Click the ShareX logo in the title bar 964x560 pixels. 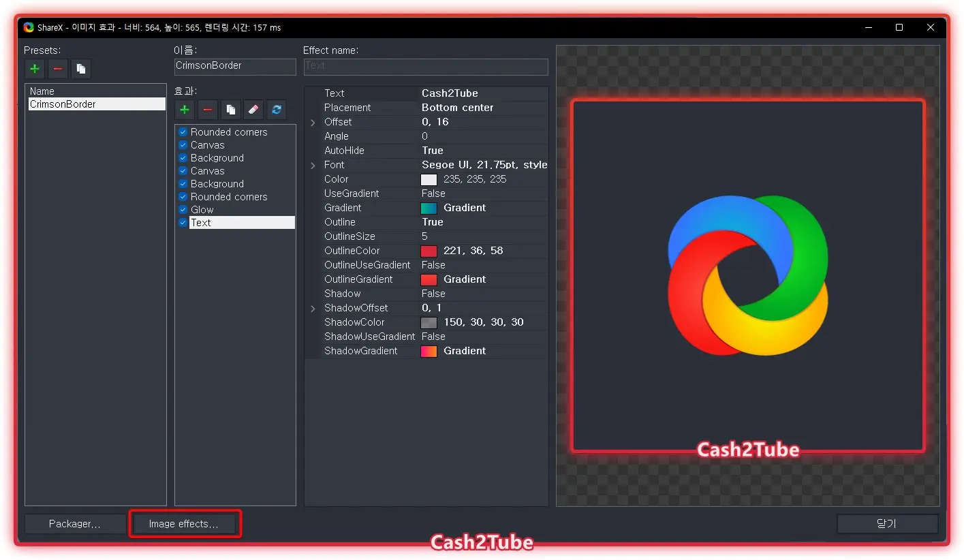(x=29, y=27)
